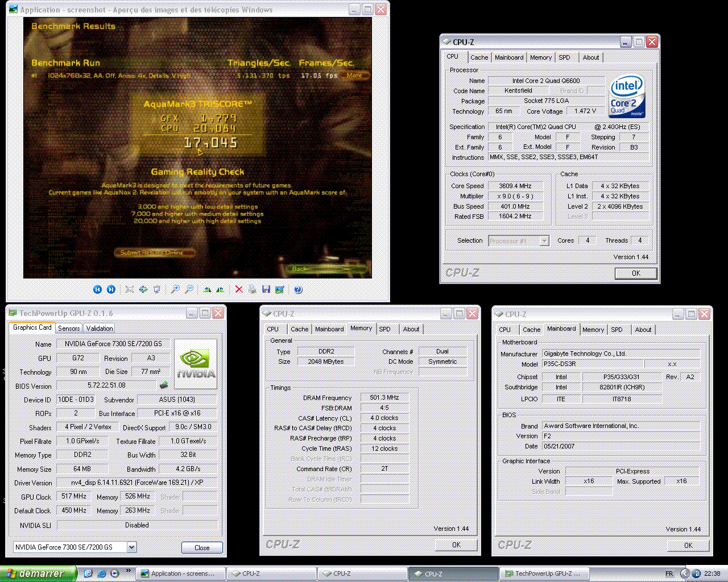Click the FR language indicator in the taskbar
The image size is (728, 582).
click(669, 573)
